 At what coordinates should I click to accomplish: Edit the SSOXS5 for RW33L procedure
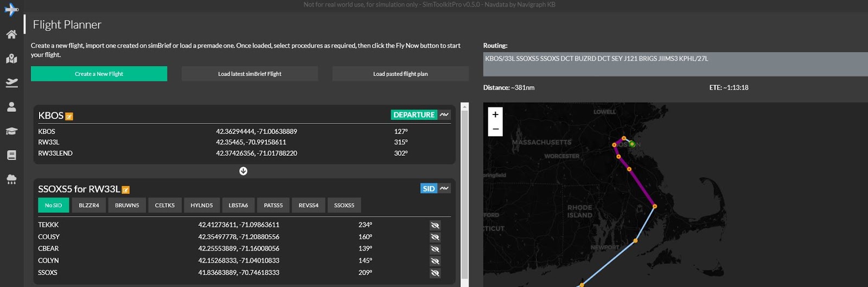tap(126, 190)
